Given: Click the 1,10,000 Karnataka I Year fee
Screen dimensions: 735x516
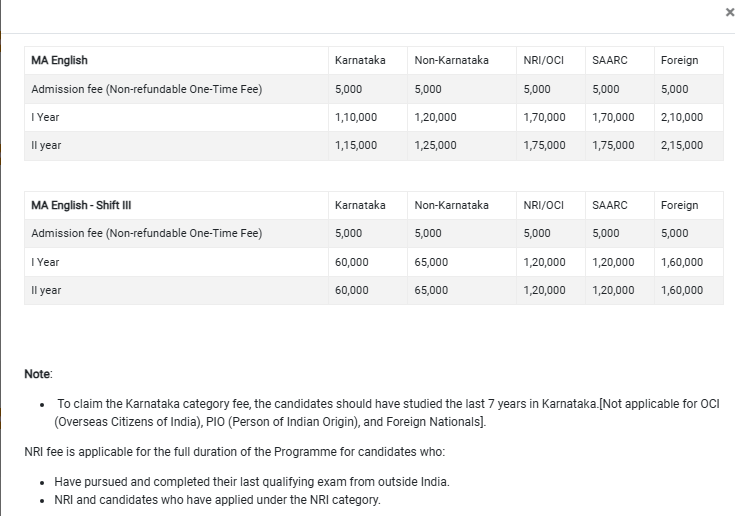Looking at the screenshot, I should click(356, 117).
